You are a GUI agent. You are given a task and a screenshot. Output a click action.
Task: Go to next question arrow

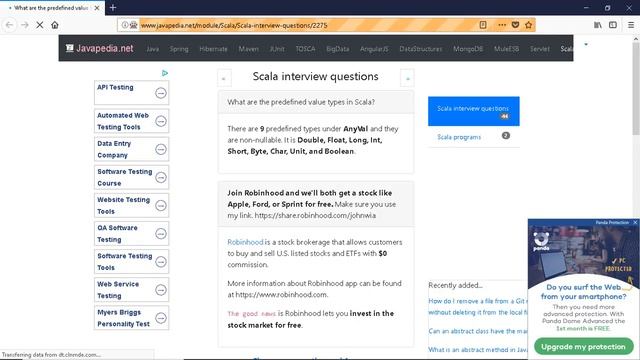coord(407,78)
